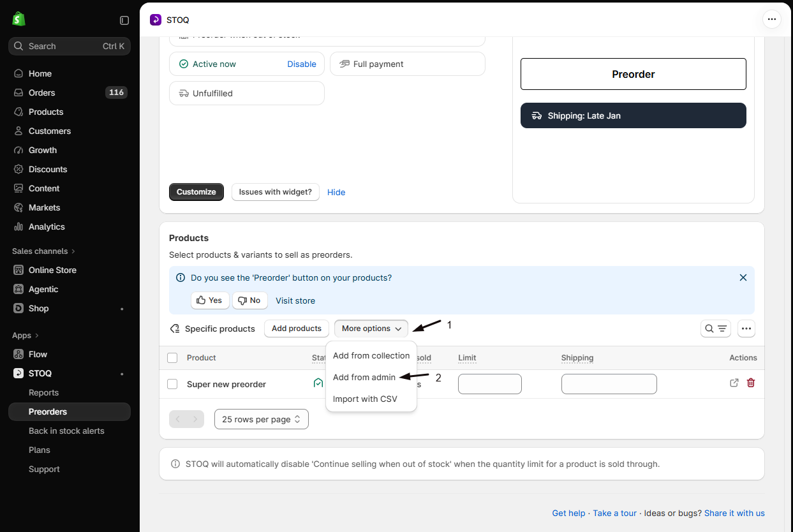The image size is (793, 532).
Task: Expand the More options dropdown
Action: (371, 329)
